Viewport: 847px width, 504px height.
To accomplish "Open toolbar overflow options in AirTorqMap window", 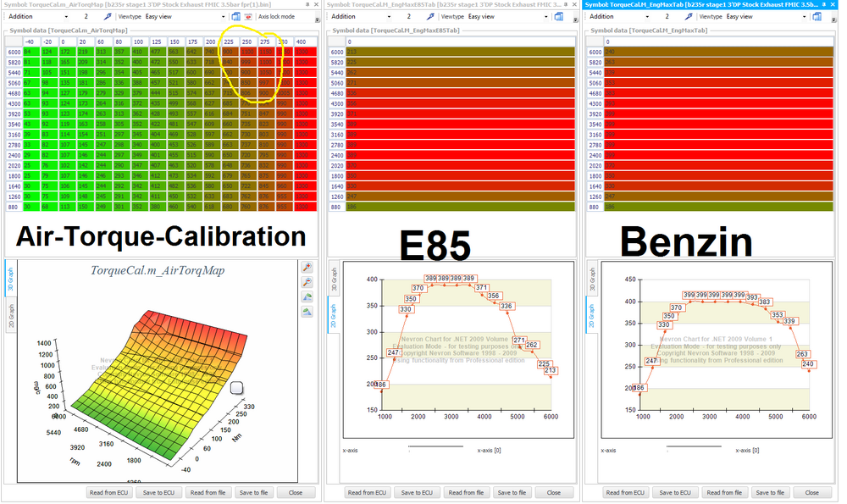I will pos(318,19).
